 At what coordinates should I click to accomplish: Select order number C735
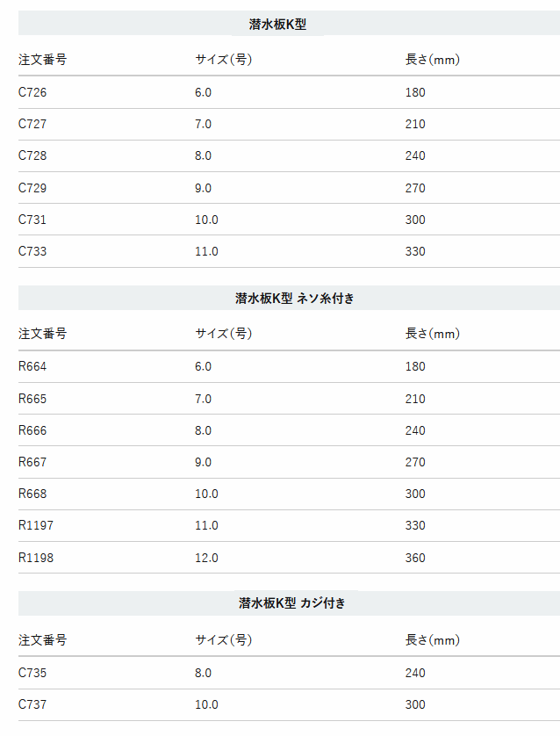[x=32, y=673]
